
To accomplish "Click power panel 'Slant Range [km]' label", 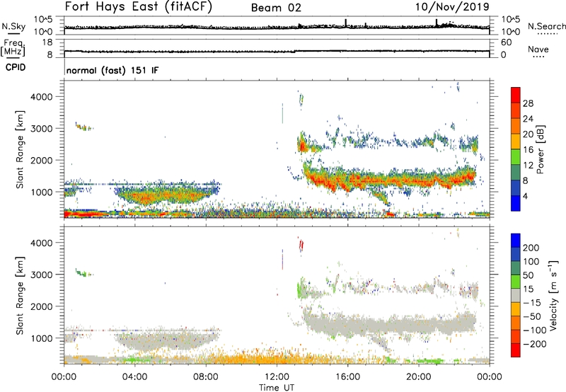I will point(20,150).
